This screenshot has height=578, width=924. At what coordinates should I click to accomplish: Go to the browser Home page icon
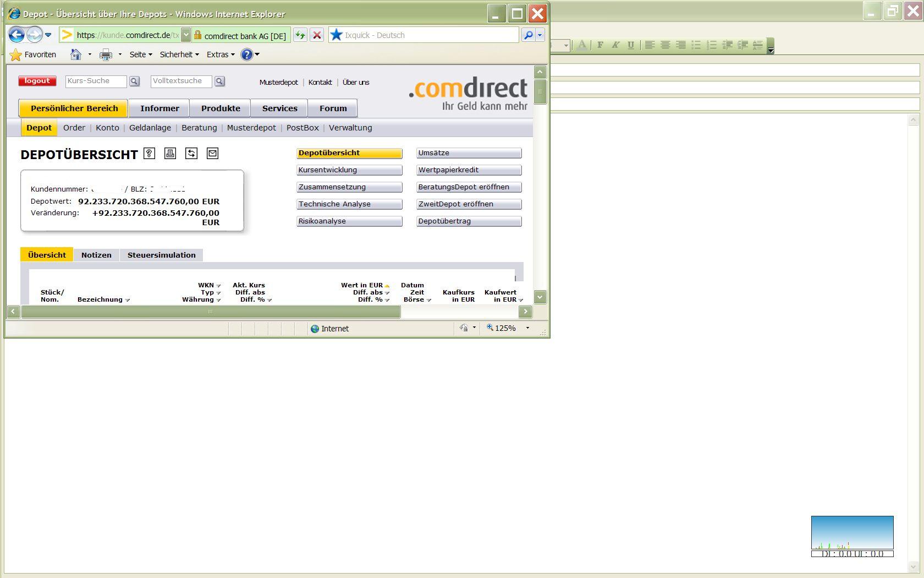[x=76, y=54]
